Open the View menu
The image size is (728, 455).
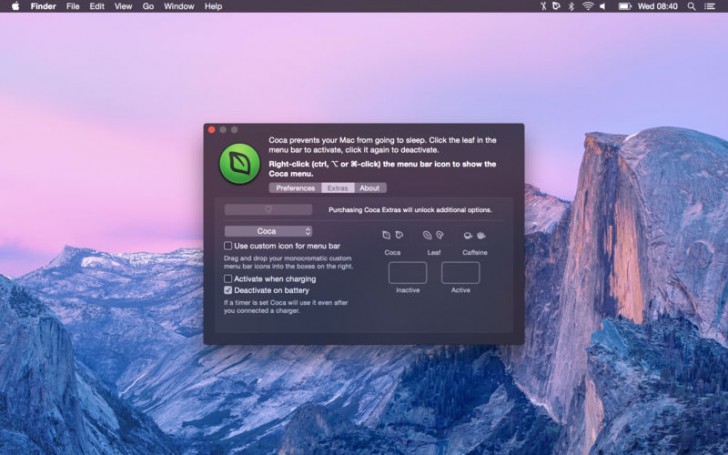point(123,6)
